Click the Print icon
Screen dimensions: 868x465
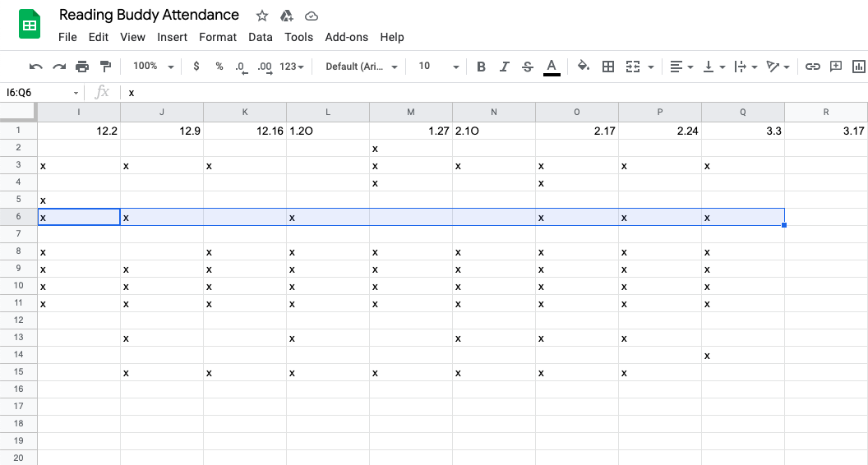tap(82, 67)
